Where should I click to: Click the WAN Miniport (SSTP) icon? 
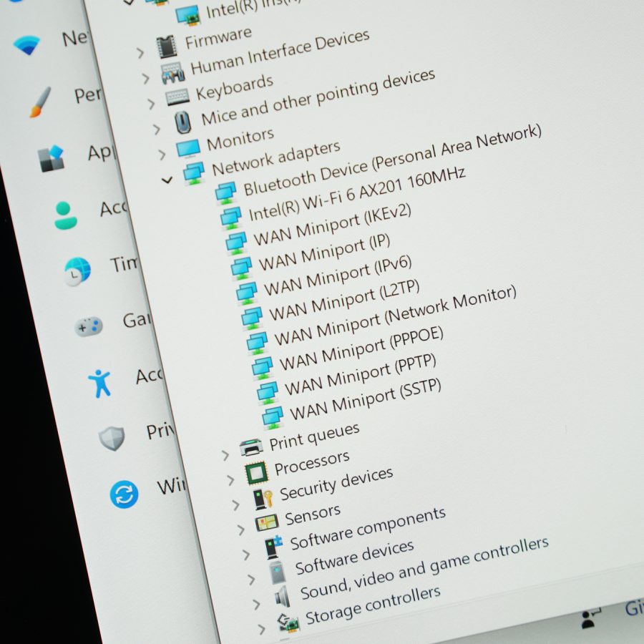click(273, 417)
